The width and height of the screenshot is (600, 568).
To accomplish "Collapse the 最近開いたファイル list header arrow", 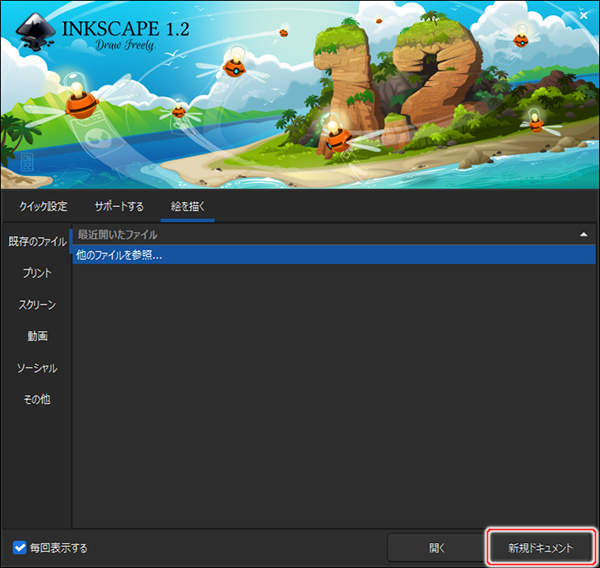I will [584, 234].
